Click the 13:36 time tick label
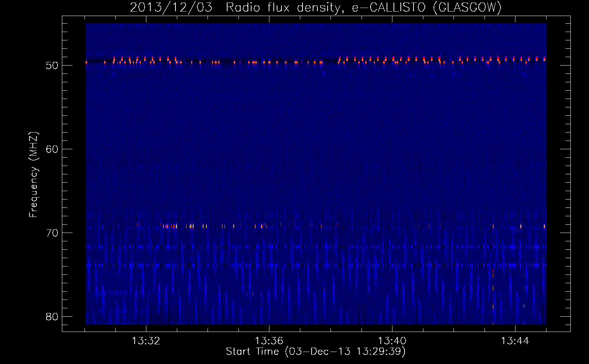This screenshot has width=589, height=364. click(x=269, y=341)
